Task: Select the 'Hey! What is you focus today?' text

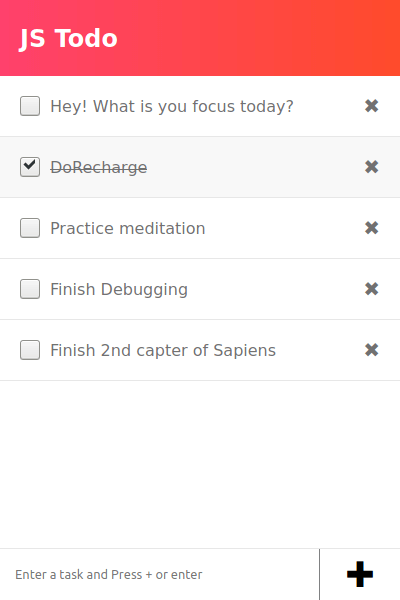Action: pos(172,106)
